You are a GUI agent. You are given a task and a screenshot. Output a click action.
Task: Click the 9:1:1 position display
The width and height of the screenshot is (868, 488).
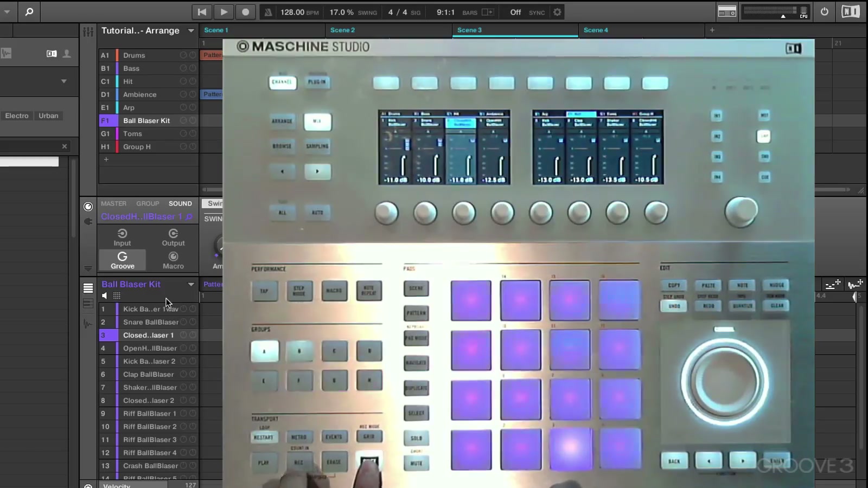445,12
